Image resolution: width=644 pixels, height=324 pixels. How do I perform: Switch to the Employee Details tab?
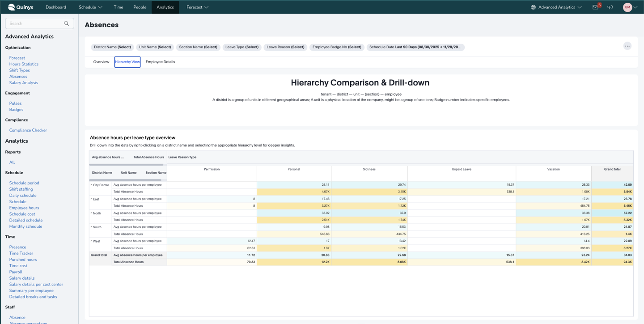point(160,62)
